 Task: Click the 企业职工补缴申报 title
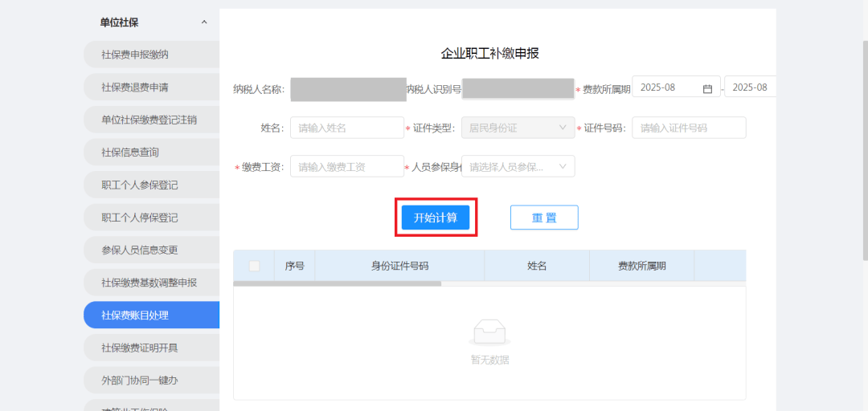(490, 54)
